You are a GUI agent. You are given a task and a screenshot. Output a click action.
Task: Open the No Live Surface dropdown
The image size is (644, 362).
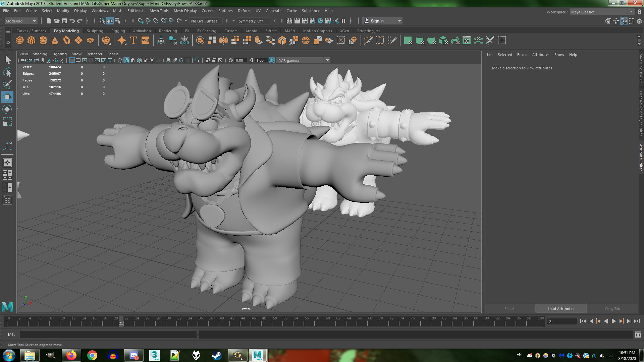coord(206,21)
